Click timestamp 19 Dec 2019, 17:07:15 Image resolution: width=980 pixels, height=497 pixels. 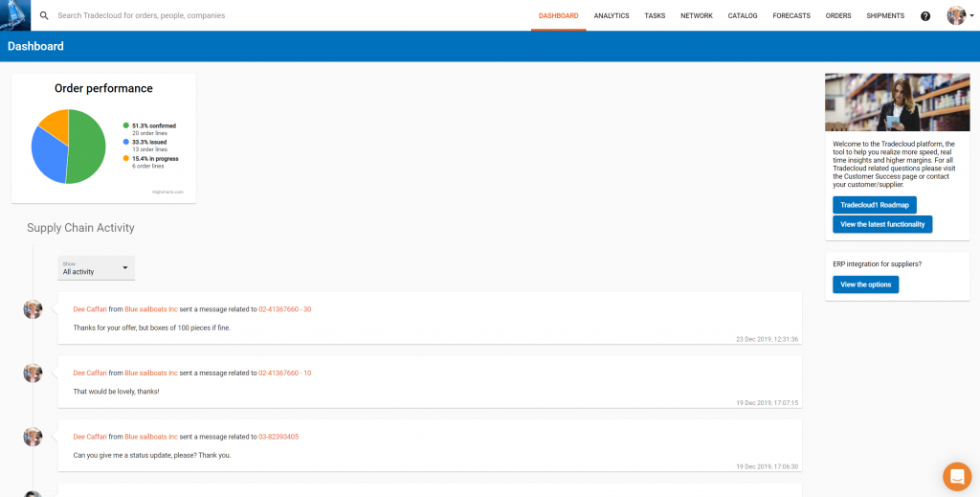(767, 403)
